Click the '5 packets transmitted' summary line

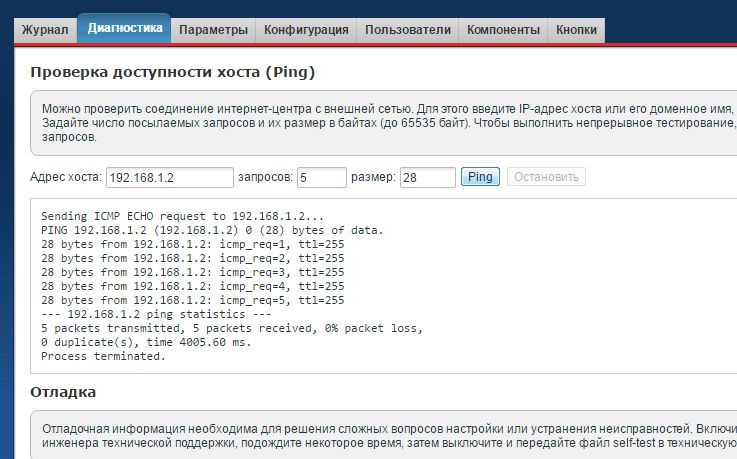click(x=232, y=328)
